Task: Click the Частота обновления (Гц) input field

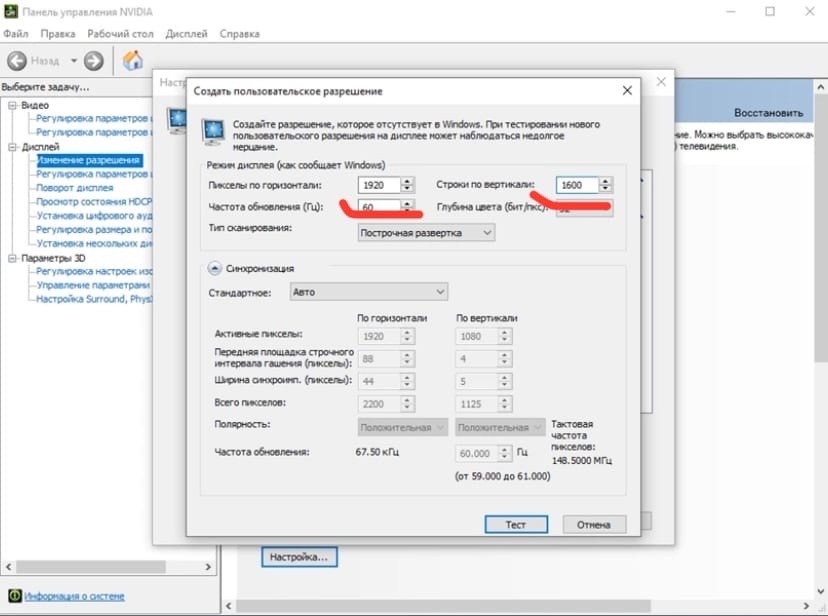Action: click(x=379, y=206)
